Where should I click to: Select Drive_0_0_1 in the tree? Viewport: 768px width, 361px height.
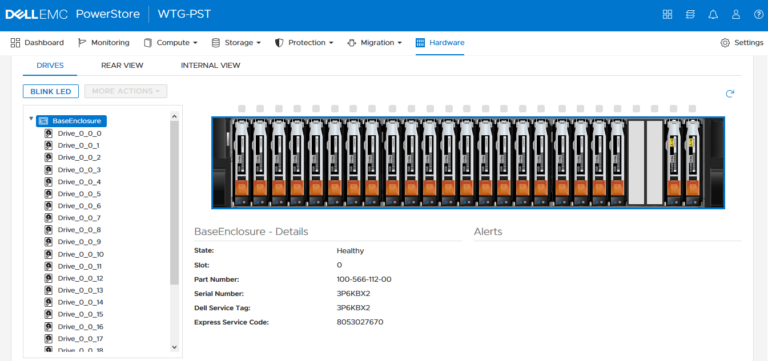[78, 145]
